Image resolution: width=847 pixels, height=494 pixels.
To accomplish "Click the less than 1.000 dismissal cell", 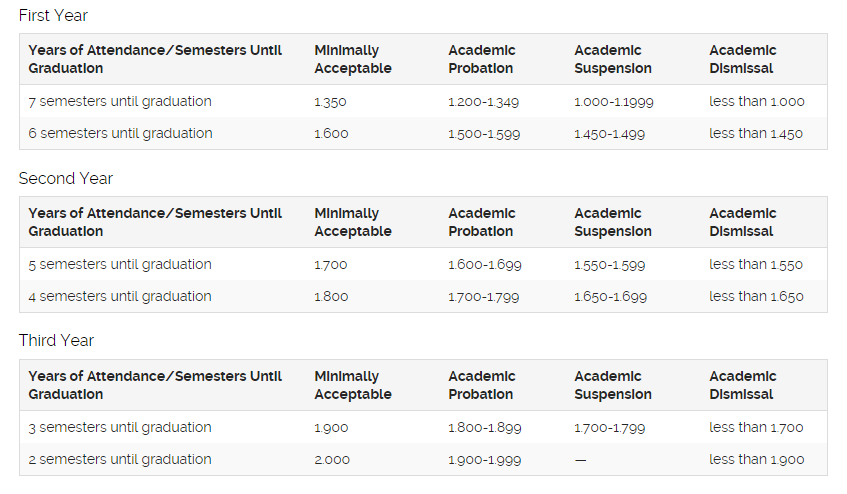I will pos(756,102).
